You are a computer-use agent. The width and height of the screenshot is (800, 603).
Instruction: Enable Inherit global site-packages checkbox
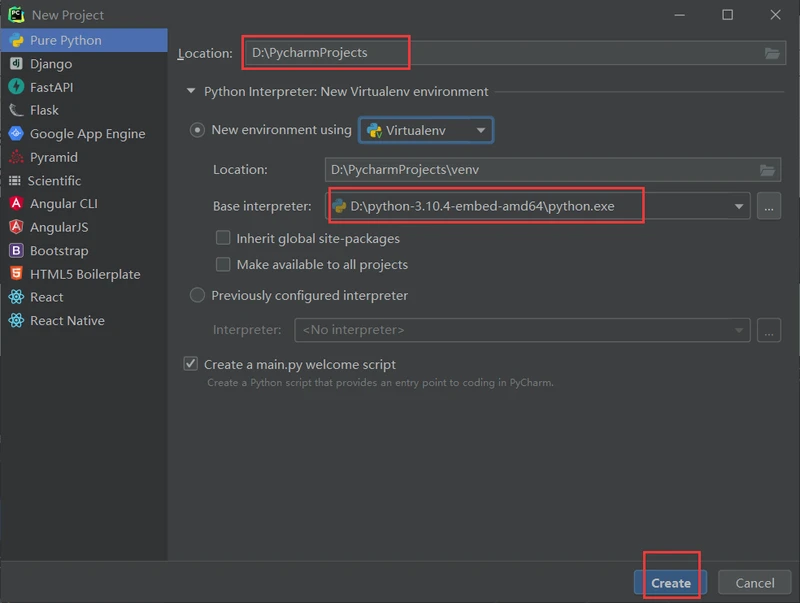pos(224,239)
